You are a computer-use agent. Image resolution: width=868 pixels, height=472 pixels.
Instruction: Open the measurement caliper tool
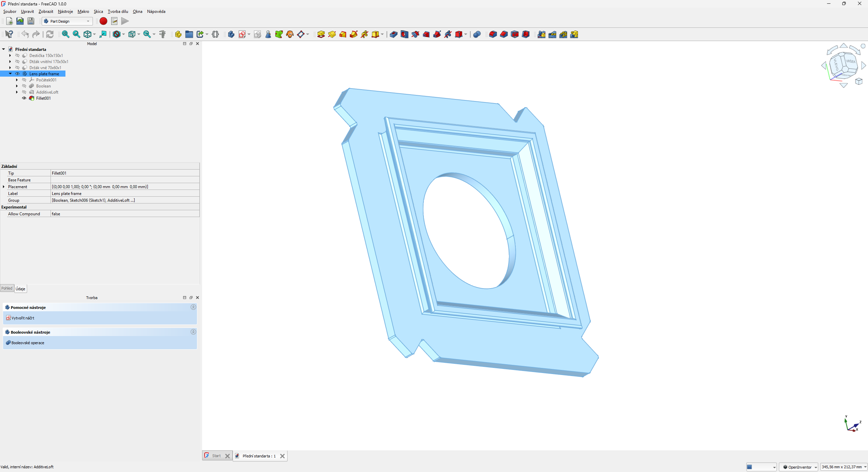pos(162,34)
